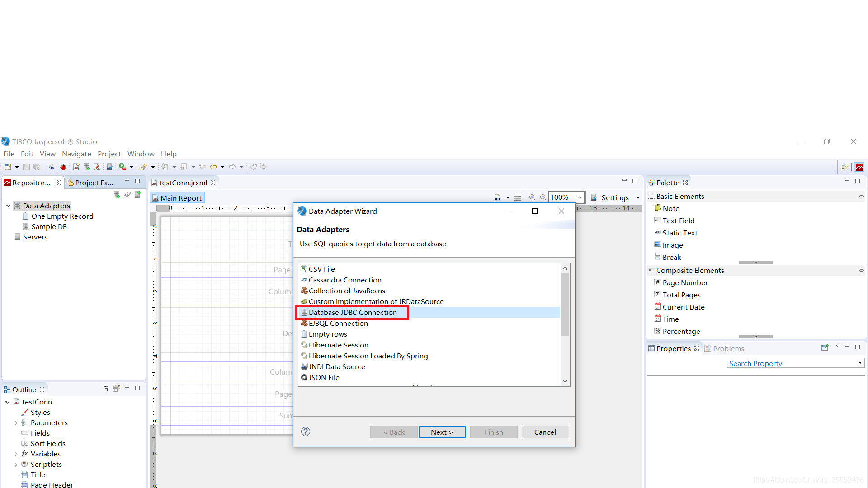Click the Main Report tab button

[177, 197]
